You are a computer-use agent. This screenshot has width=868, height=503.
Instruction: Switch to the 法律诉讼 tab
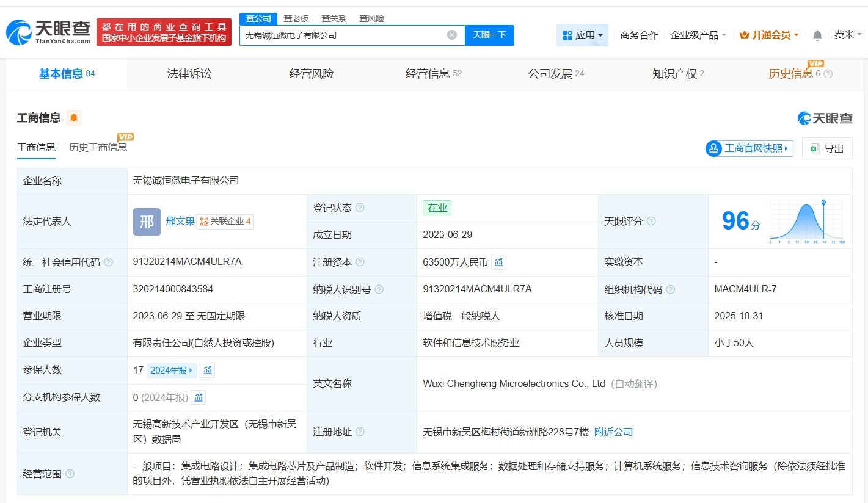tap(189, 73)
